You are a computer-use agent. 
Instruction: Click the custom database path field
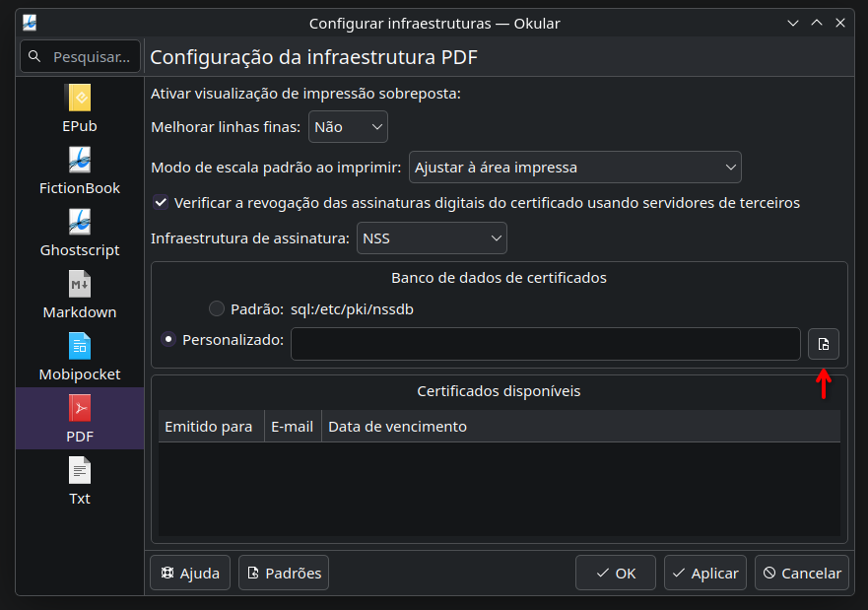click(545, 344)
